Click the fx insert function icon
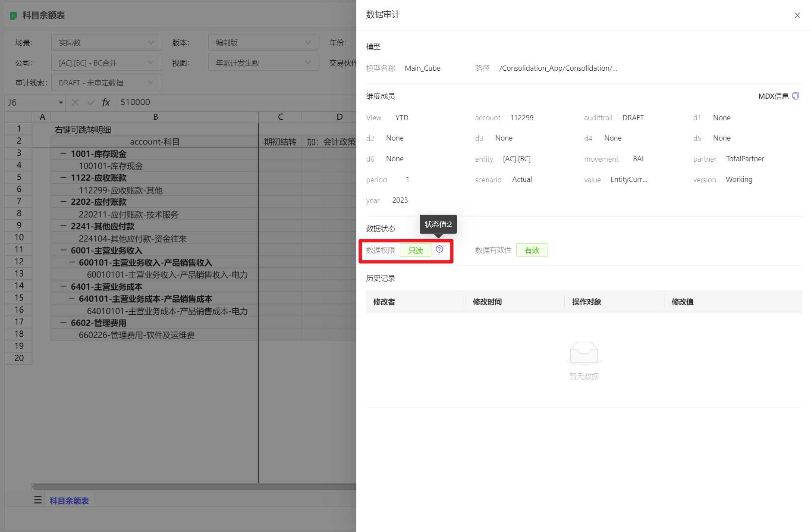The image size is (811, 532). point(106,102)
